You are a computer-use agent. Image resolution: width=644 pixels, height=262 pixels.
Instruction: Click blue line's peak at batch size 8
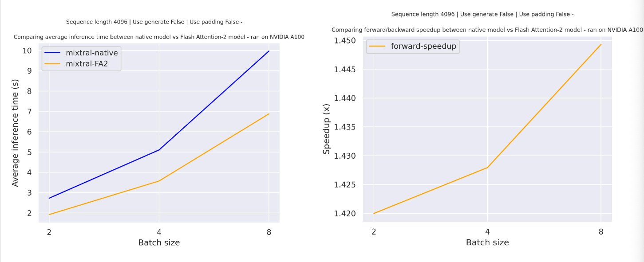269,51
